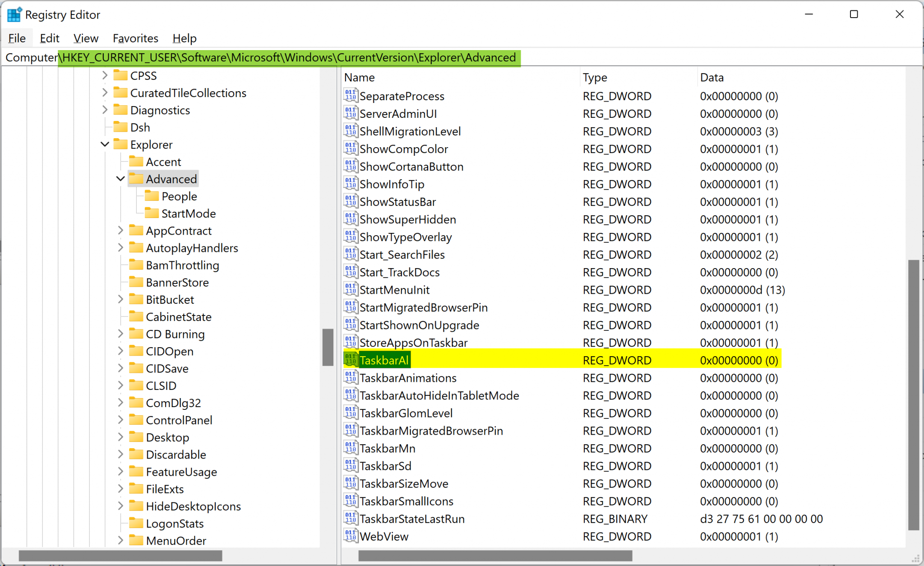Select the CabinetState folder icon
This screenshot has width=924, height=566.
click(x=136, y=316)
